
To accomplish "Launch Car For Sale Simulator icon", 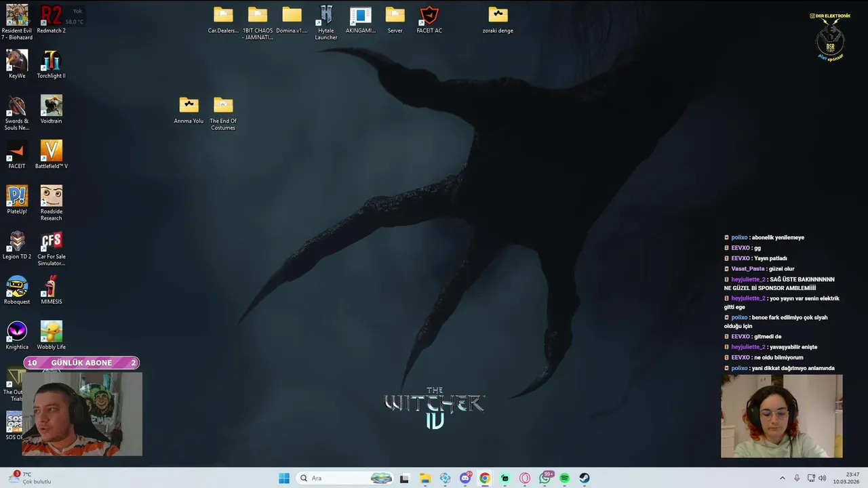I will [x=51, y=248].
